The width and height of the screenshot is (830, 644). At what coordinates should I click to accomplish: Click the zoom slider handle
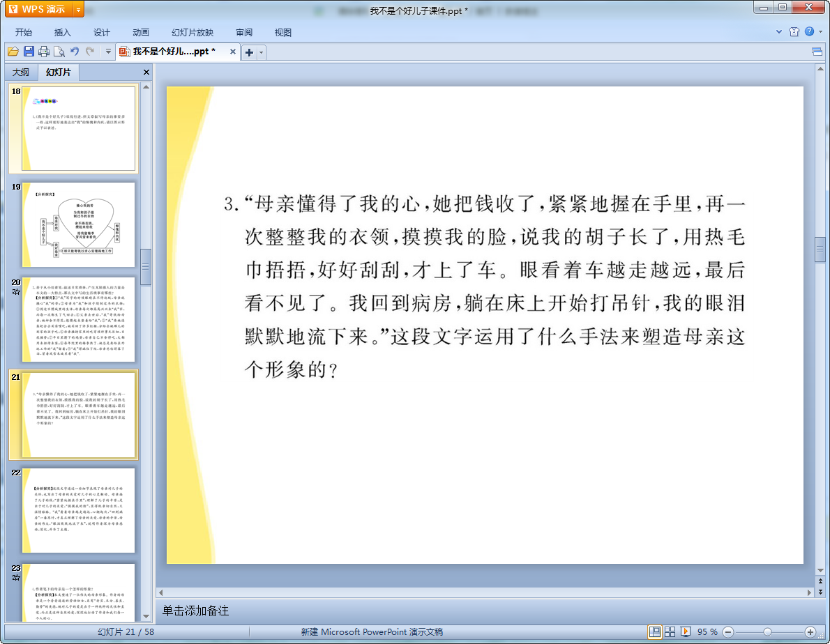point(767,632)
